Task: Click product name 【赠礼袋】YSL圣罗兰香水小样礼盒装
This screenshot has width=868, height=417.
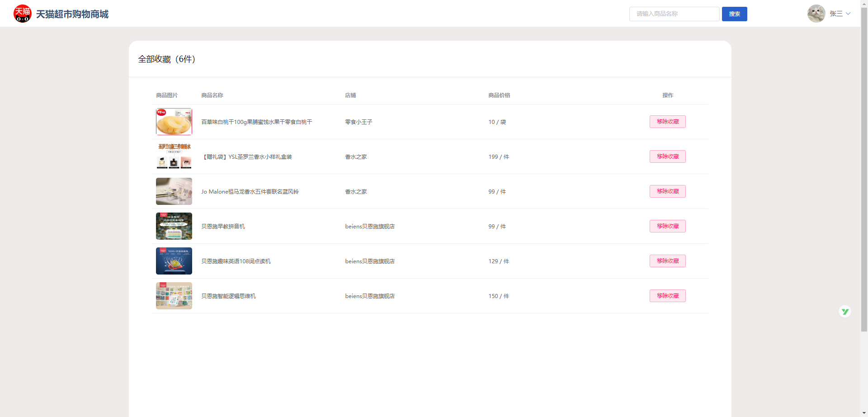Action: coord(247,157)
